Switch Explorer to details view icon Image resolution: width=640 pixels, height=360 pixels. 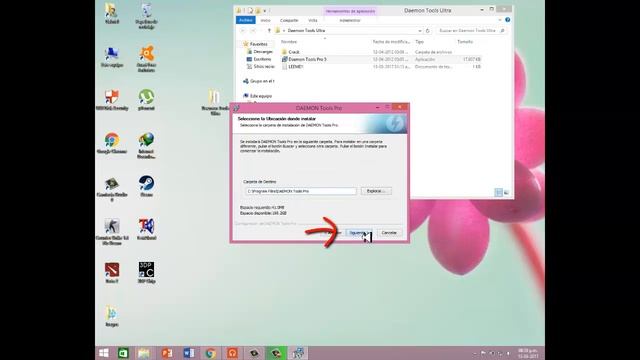[499, 192]
